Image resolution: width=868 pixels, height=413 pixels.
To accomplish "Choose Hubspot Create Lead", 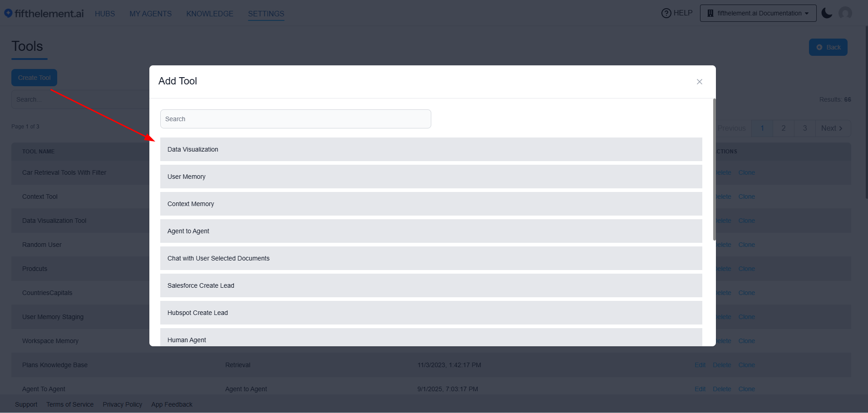I will 431,313.
